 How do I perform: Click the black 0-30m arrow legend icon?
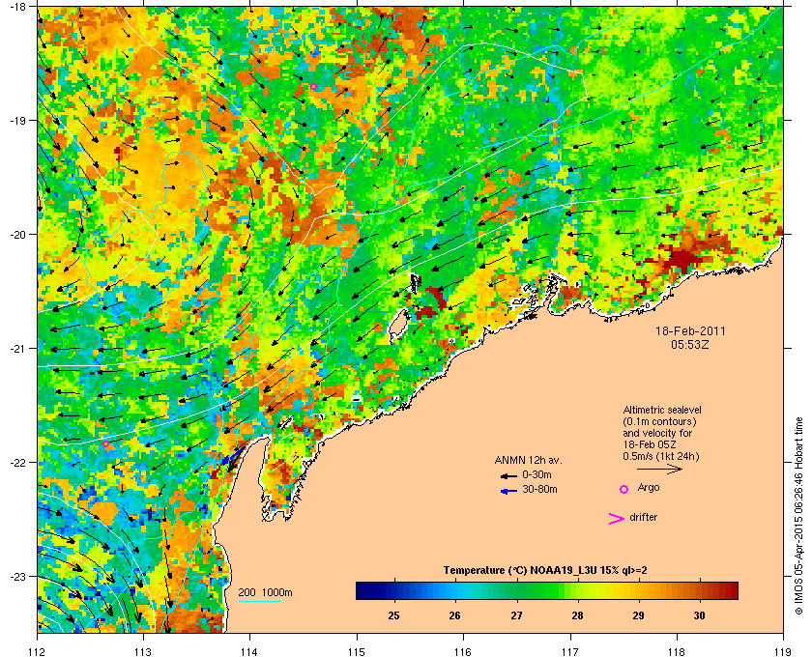508,475
